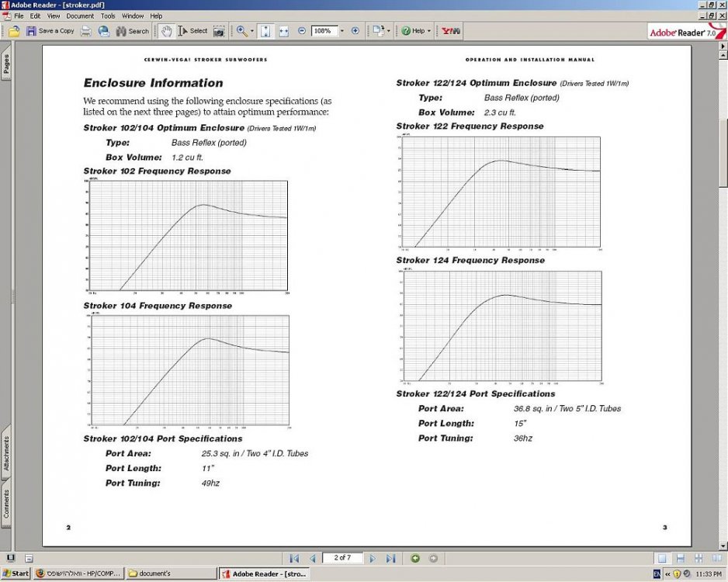728x582 pixels.
Task: Click the 108% zoom percentage field
Action: click(x=323, y=31)
